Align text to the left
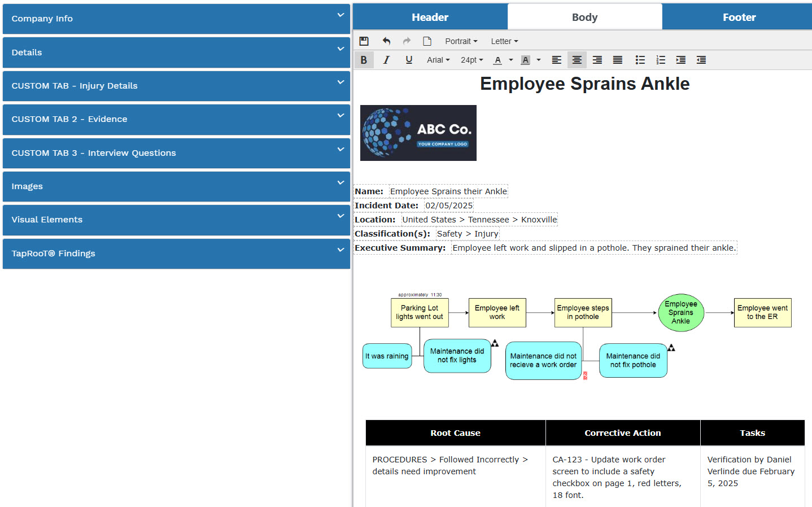812x507 pixels. tap(556, 60)
